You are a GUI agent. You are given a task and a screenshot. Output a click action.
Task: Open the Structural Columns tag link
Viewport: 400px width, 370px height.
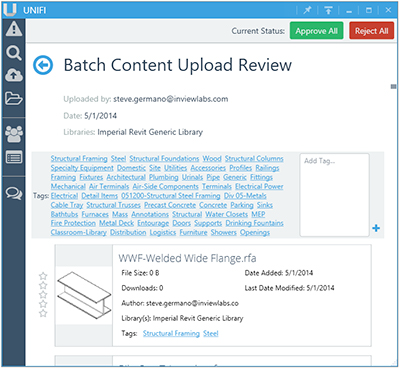(254, 159)
